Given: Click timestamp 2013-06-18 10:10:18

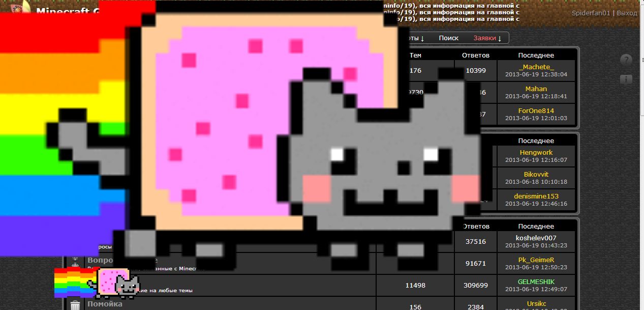Looking at the screenshot, I should (x=536, y=182).
